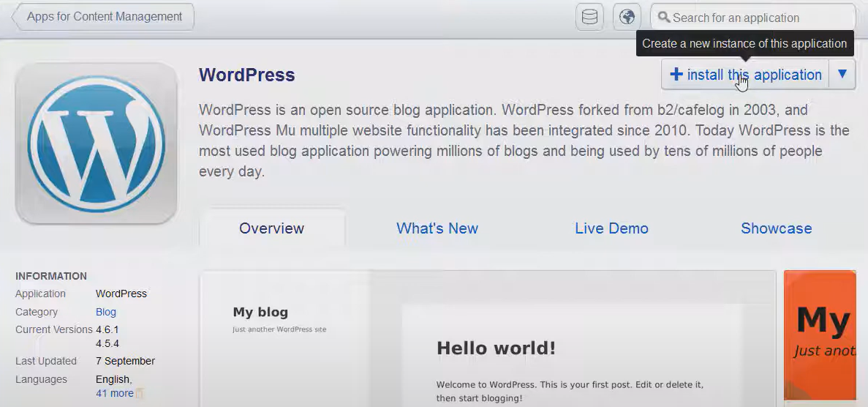Switch to the What's New tab
The height and width of the screenshot is (407, 868).
(437, 228)
